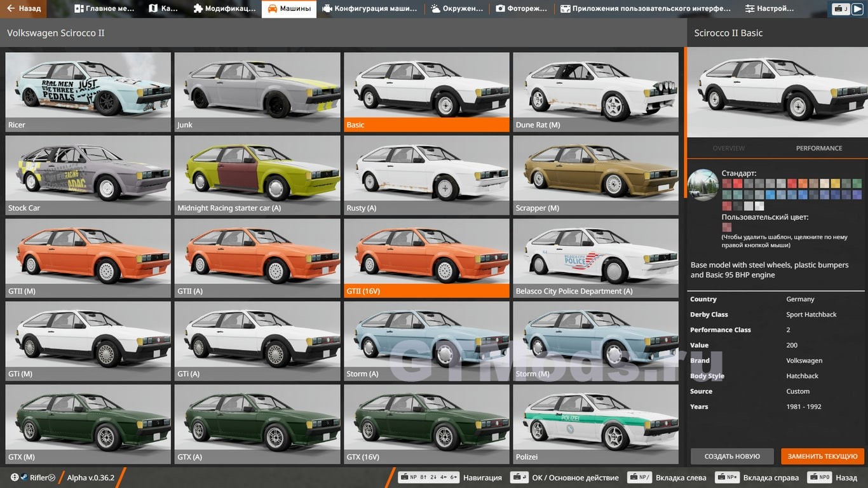This screenshot has width=868, height=488.
Task: Select the GTi (A) configuration
Action: (x=257, y=341)
